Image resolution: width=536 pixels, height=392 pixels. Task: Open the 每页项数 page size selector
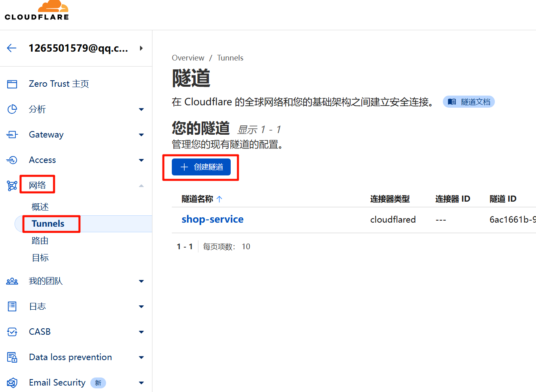[x=246, y=246]
